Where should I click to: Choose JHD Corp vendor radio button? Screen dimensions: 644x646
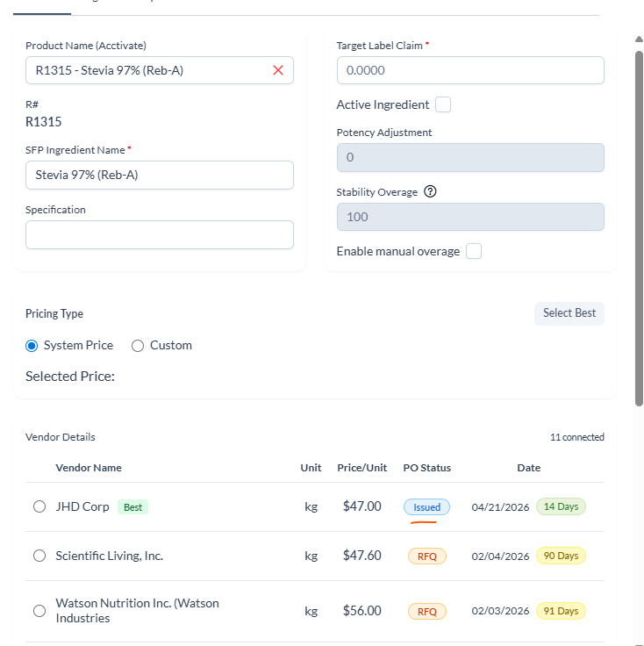tap(39, 506)
